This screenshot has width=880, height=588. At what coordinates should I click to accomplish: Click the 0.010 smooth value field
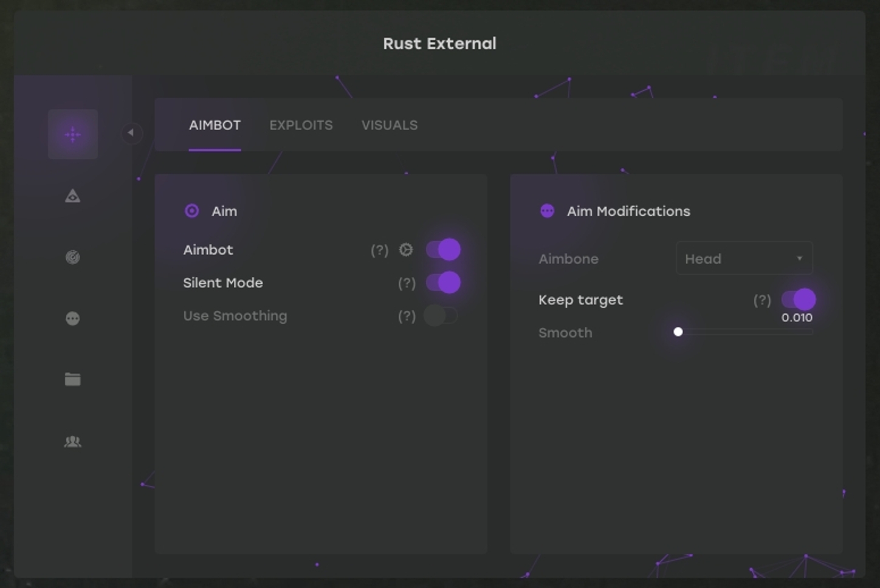pos(797,317)
